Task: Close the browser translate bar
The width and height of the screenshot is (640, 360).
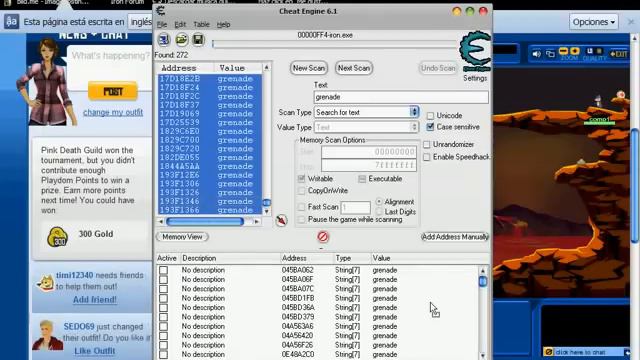Action: (631, 22)
